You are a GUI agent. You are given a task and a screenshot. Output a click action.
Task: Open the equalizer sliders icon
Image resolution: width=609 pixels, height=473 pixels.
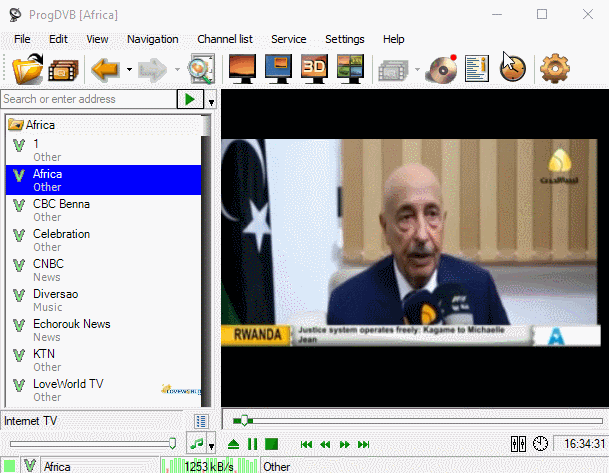coord(519,443)
